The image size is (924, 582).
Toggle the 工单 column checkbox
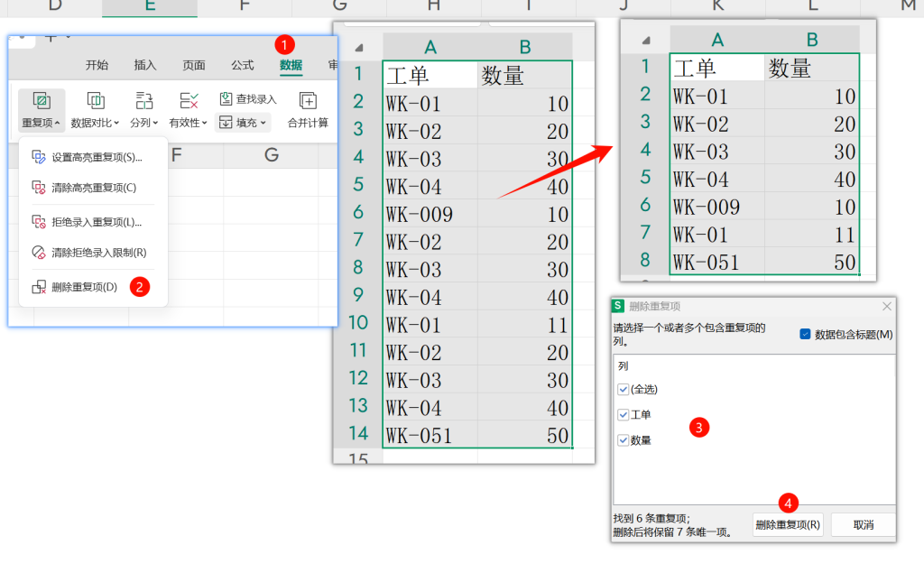[624, 415]
